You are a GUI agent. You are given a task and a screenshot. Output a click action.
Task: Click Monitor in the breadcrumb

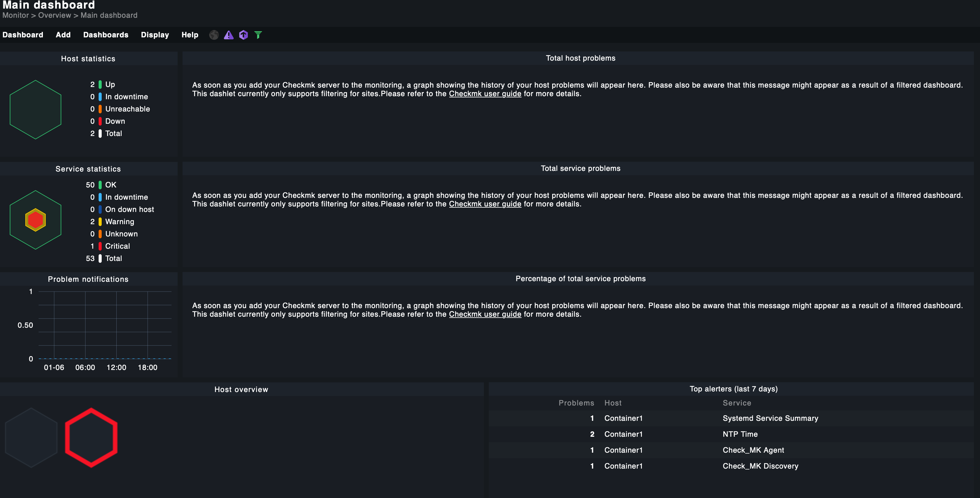tap(16, 15)
